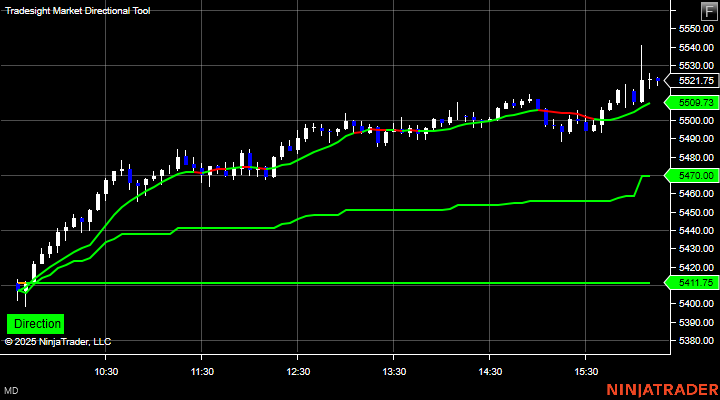Click the 5440.00 price axis label
This screenshot has height=400, width=720.
click(696, 231)
